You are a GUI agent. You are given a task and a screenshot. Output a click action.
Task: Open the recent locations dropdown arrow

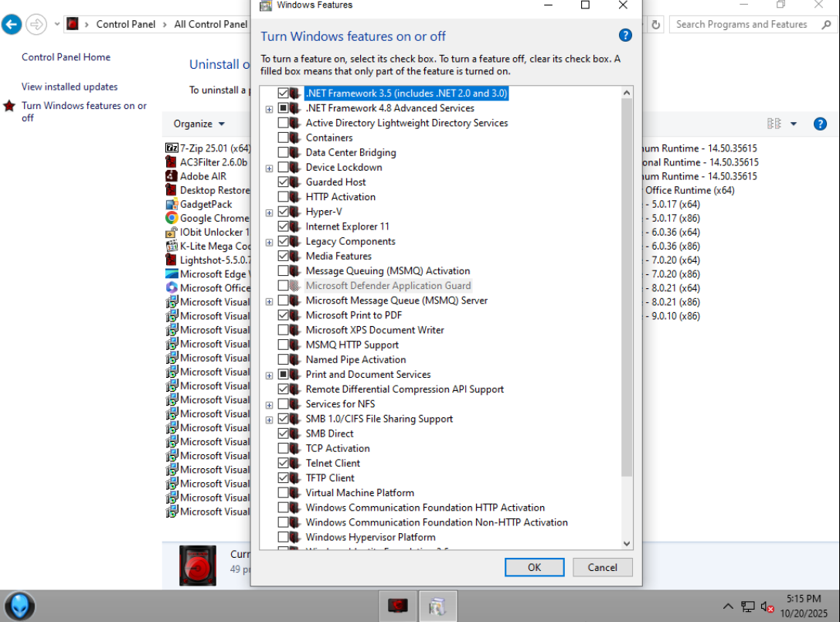[x=56, y=24]
